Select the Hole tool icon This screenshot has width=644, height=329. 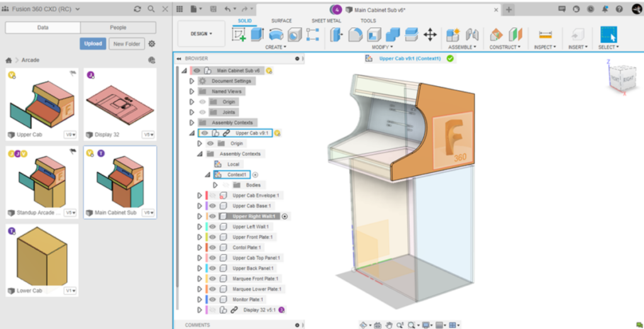[x=294, y=35]
